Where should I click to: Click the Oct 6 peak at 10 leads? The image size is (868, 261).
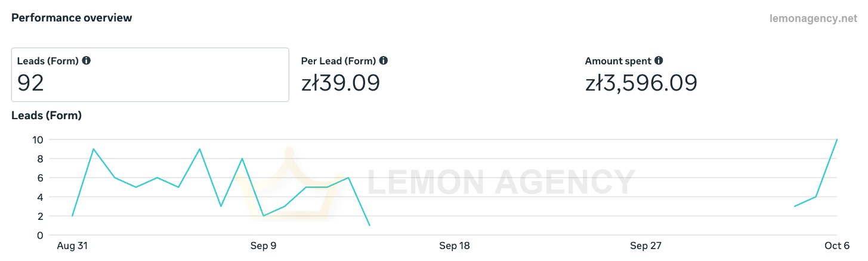point(837,139)
